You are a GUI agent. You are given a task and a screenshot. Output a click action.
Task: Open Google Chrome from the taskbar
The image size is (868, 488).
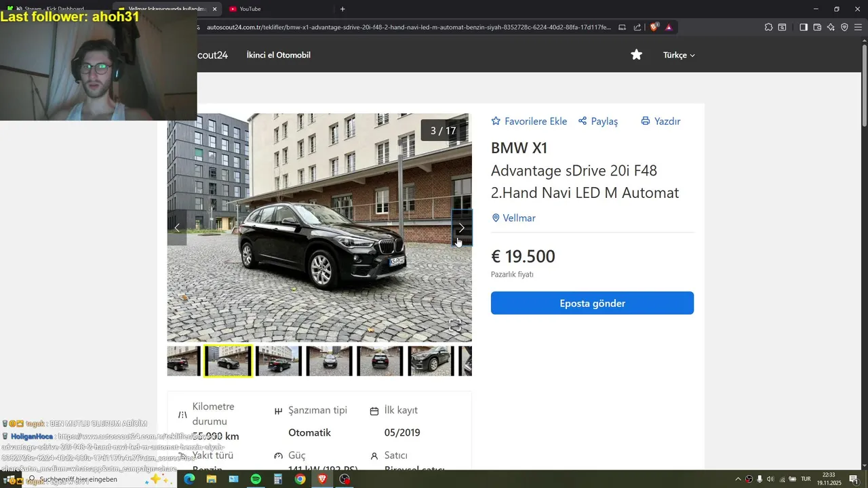[x=300, y=479]
